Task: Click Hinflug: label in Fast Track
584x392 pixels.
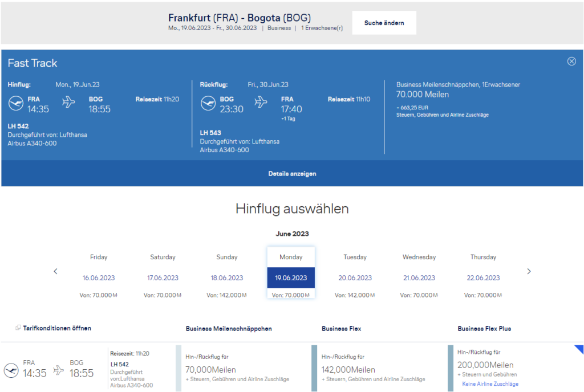Action: (19, 84)
